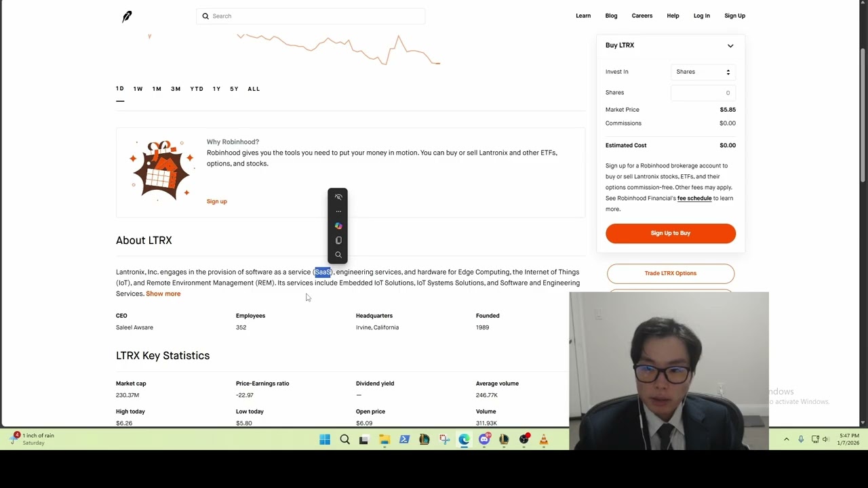Switch chart to 5Y range
The height and width of the screenshot is (488, 868).
click(x=234, y=89)
